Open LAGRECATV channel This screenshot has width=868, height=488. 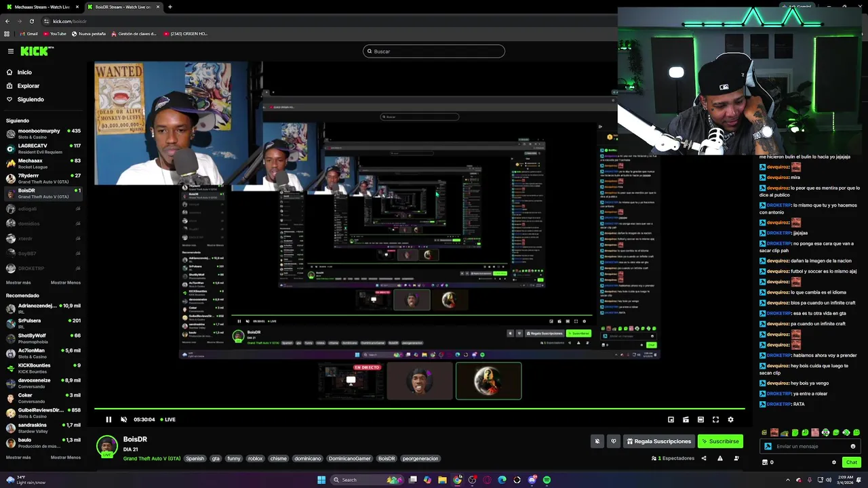click(x=43, y=148)
